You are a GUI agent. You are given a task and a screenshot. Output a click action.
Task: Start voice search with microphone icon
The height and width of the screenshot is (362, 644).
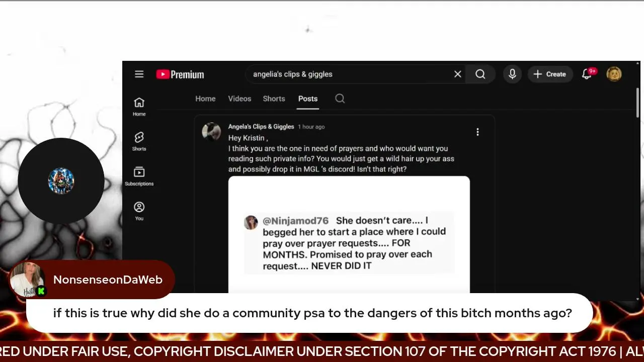pos(512,74)
